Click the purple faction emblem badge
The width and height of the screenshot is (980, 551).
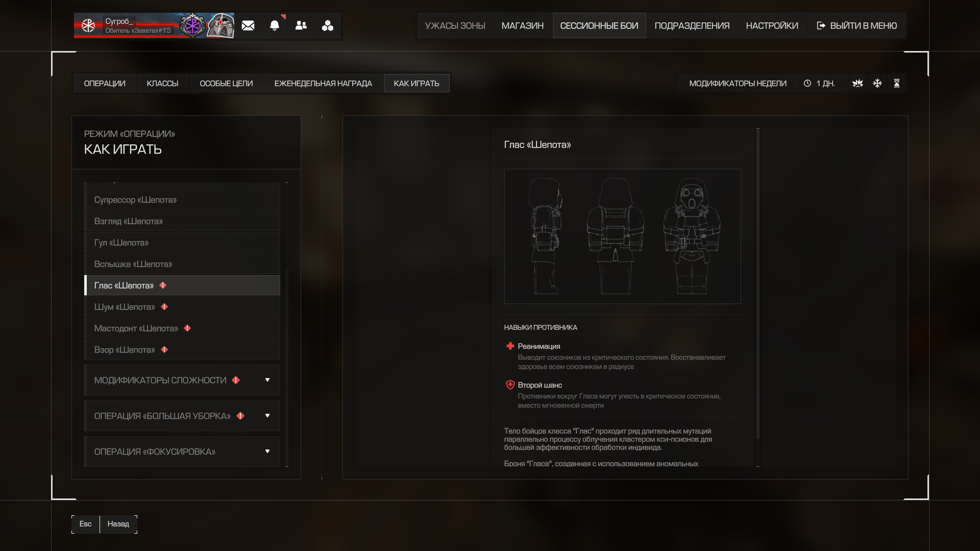click(193, 26)
